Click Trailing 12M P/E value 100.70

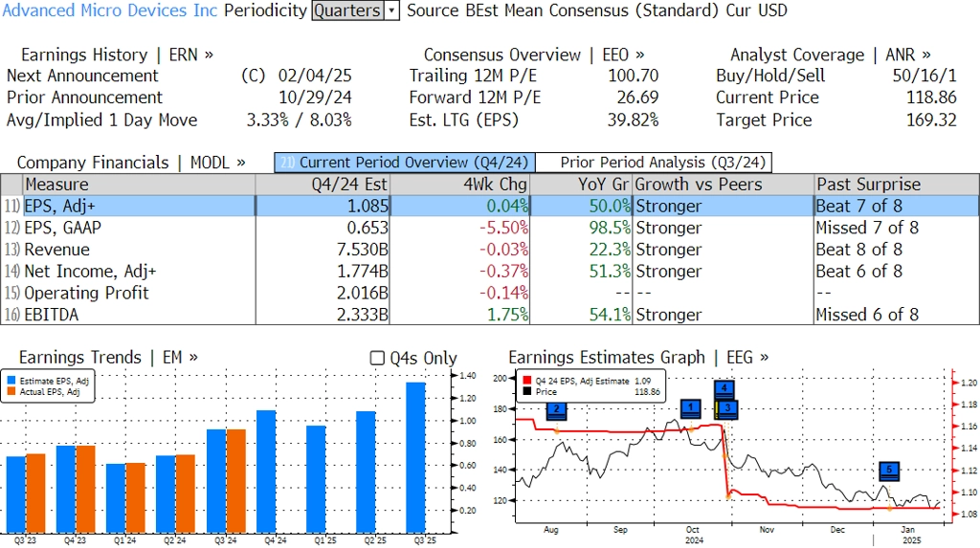[x=634, y=76]
